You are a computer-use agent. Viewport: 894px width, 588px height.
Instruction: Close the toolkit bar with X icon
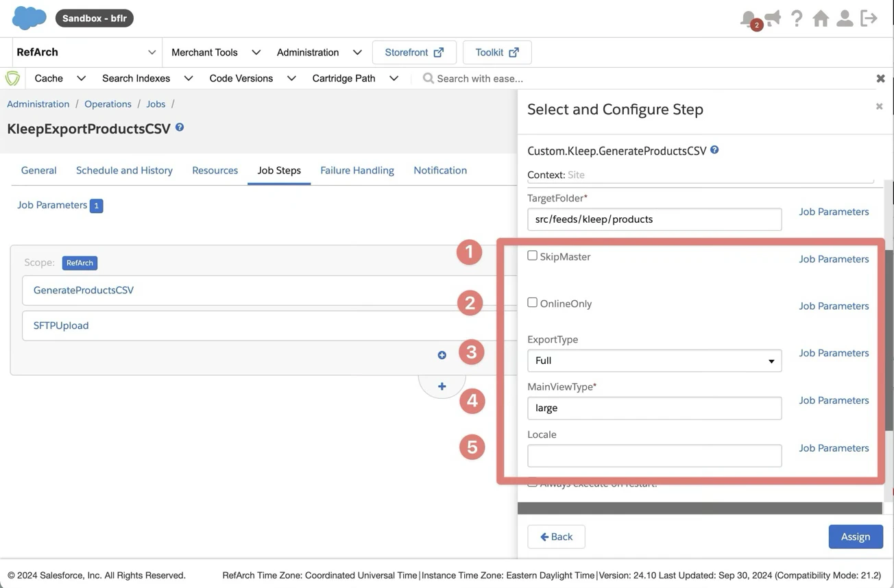(x=880, y=79)
